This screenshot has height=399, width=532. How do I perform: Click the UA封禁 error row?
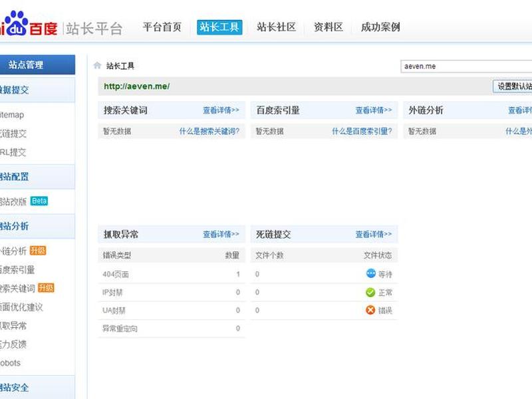(x=172, y=311)
